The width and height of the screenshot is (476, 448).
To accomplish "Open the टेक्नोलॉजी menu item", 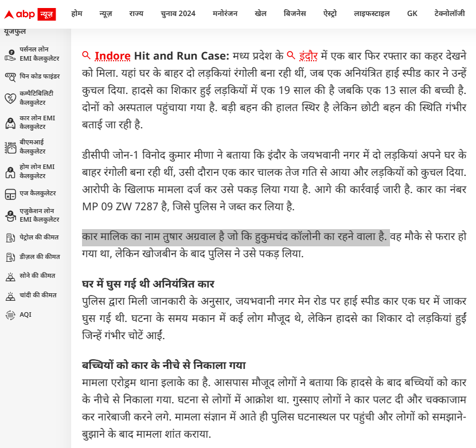I will pyautogui.click(x=450, y=14).
